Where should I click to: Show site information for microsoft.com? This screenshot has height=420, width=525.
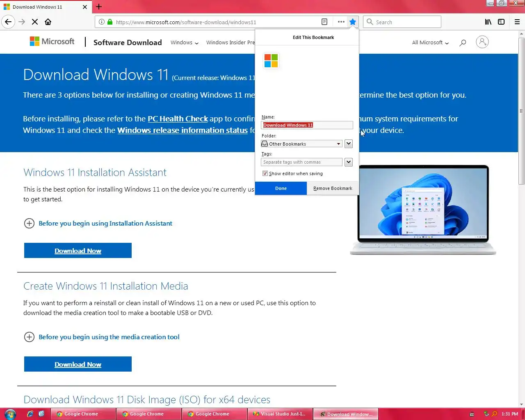click(102, 22)
